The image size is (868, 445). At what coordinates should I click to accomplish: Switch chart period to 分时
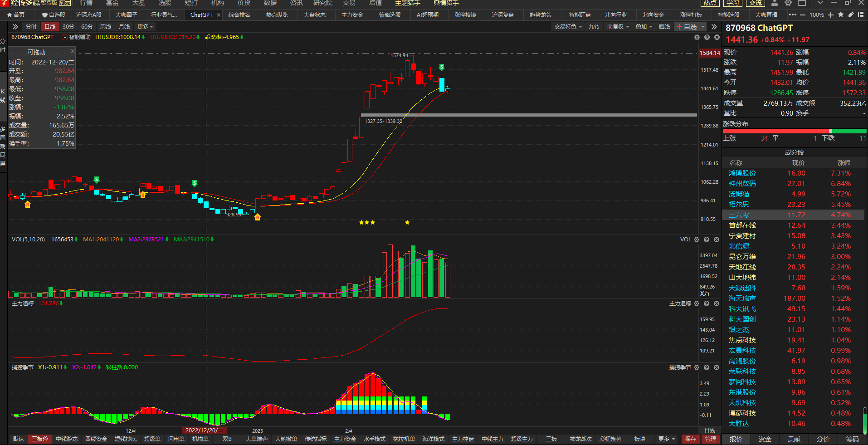[31, 27]
